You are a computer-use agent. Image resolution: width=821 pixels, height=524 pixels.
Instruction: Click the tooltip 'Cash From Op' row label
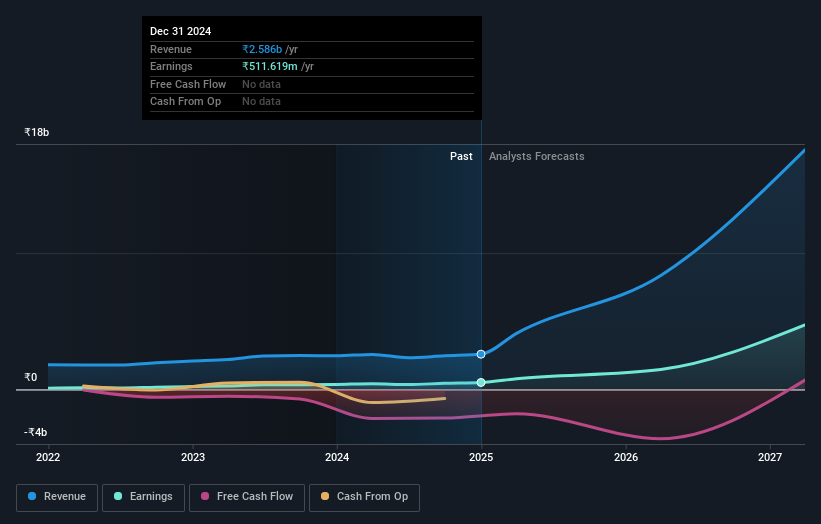click(185, 102)
